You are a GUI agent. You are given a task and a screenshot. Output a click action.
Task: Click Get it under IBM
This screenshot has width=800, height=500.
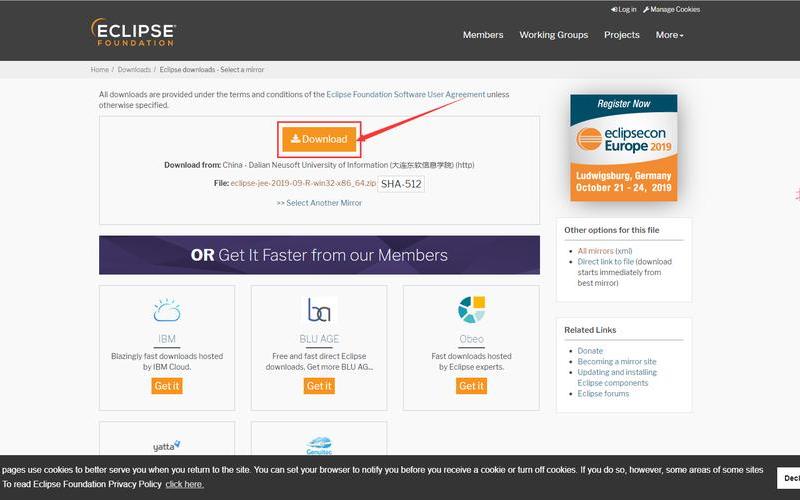click(167, 386)
